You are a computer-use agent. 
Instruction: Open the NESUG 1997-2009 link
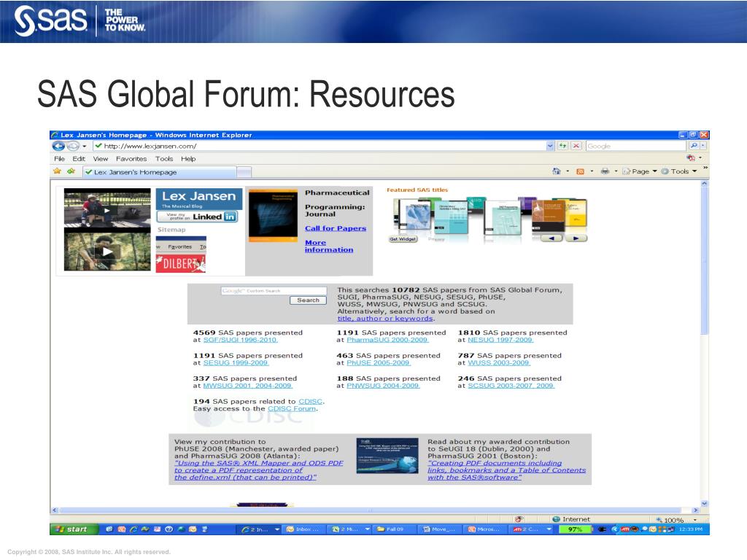click(x=500, y=340)
